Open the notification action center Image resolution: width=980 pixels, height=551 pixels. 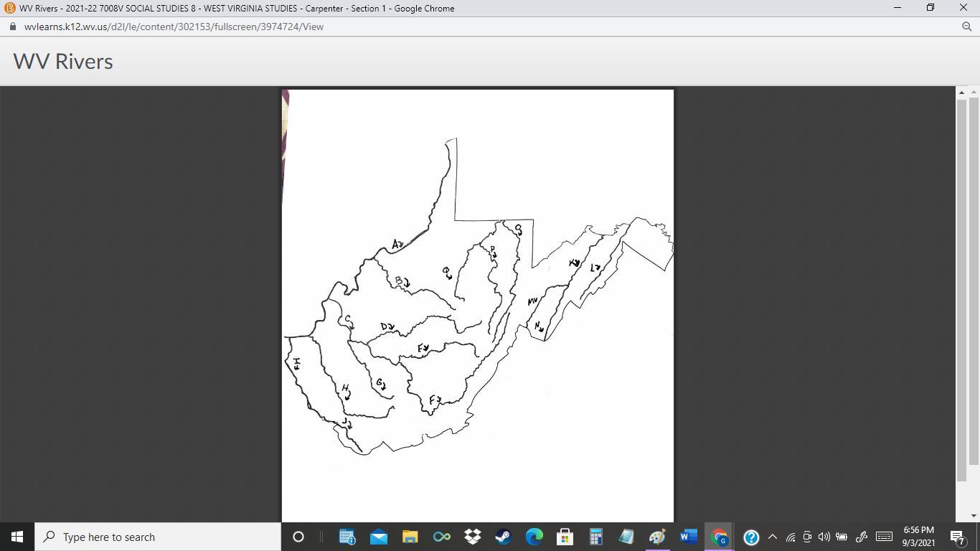pos(957,537)
